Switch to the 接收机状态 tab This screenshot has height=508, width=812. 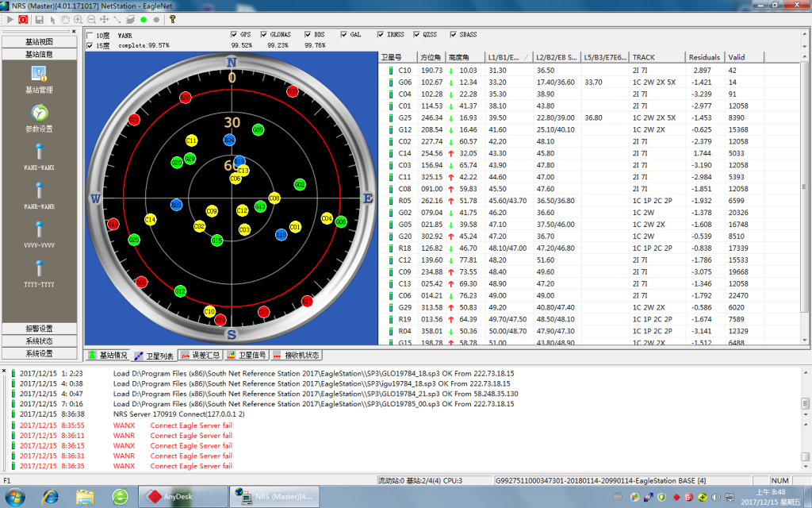(297, 355)
